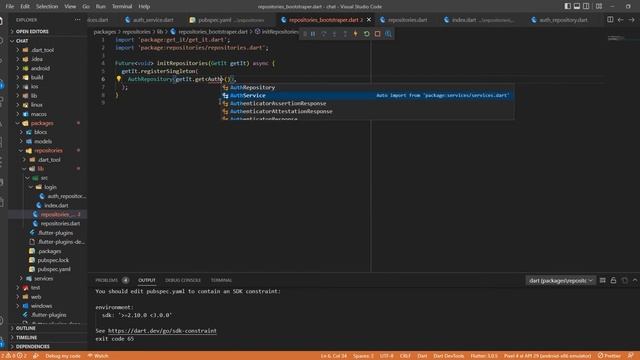Click Watch in the status bar

pyautogui.click(x=98, y=356)
